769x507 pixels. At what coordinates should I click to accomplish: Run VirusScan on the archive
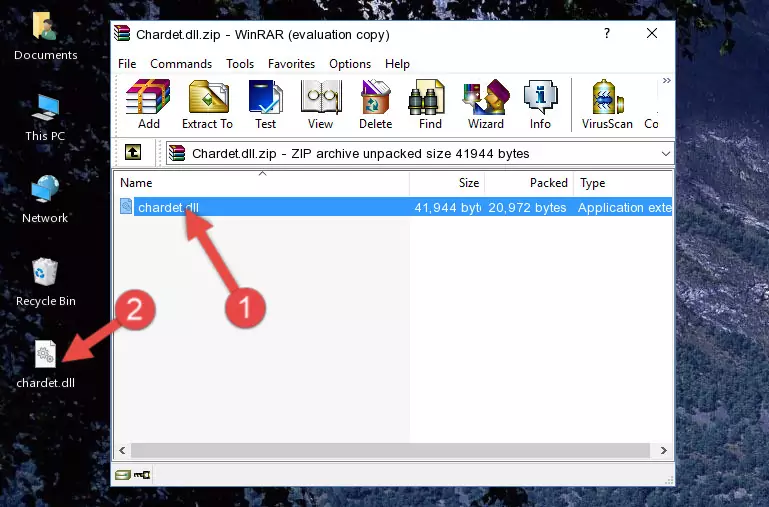[x=607, y=104]
